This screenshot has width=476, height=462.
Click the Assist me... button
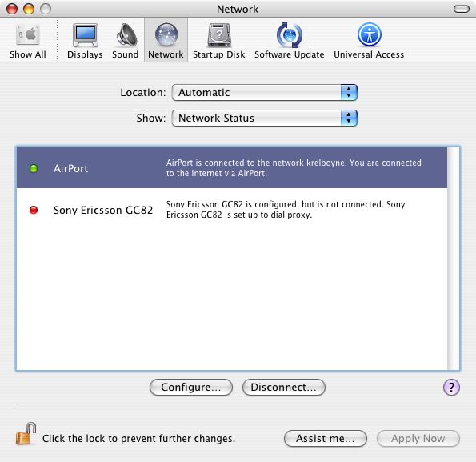(x=326, y=438)
